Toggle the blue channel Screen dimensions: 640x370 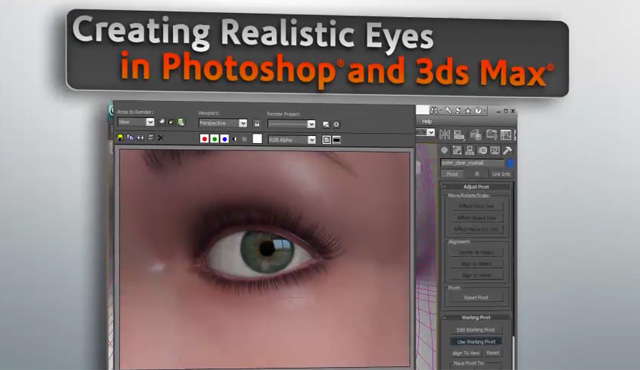pos(224,139)
